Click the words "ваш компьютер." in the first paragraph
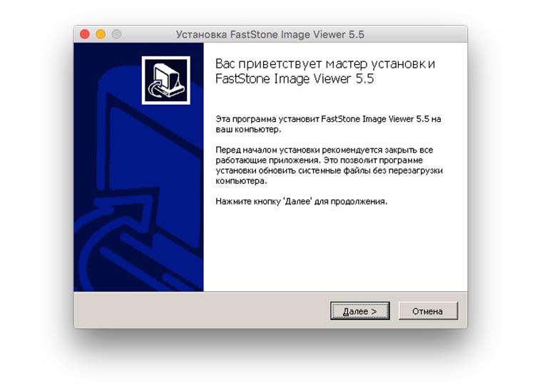Image resolution: width=542 pixels, height=392 pixels. click(248, 130)
